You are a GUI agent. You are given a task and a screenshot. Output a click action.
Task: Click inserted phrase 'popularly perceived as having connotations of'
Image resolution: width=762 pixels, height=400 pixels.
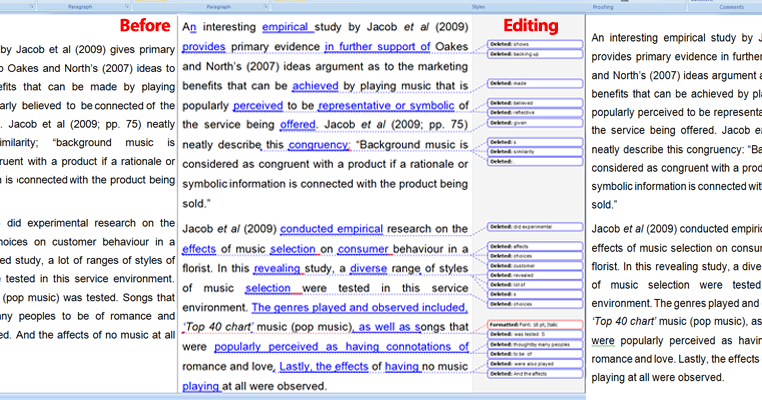pos(341,347)
